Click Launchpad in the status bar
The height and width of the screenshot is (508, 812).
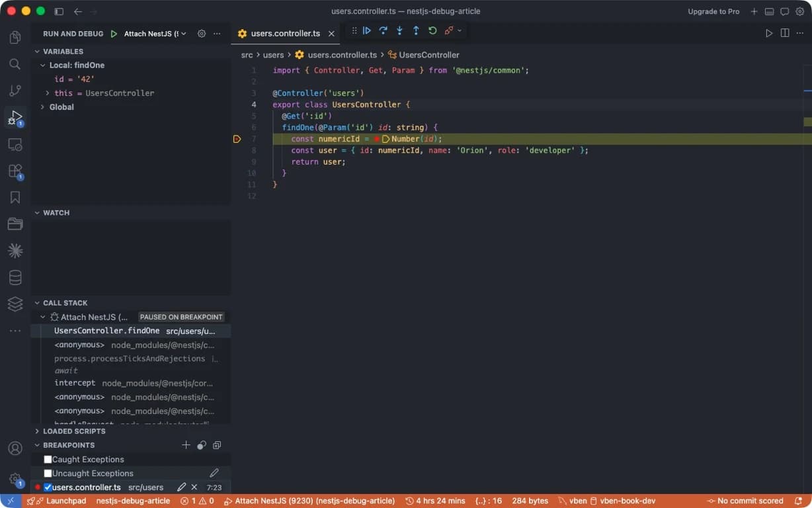pos(61,501)
